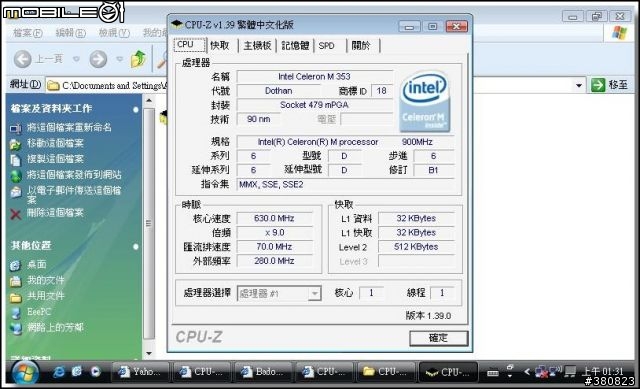Click the EeePC computer icon in sidebar

click(x=16, y=313)
